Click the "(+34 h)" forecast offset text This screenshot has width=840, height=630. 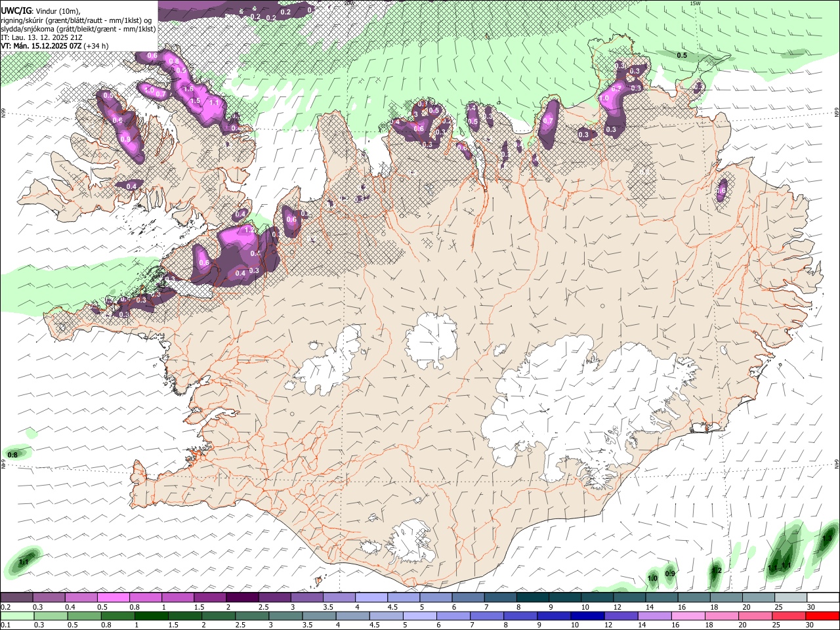tap(96, 46)
